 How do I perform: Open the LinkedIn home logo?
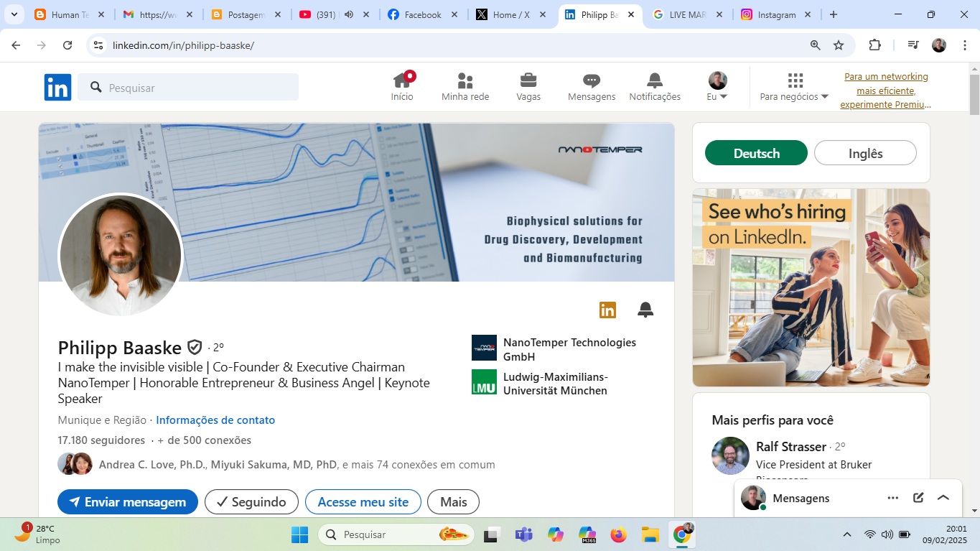point(57,87)
